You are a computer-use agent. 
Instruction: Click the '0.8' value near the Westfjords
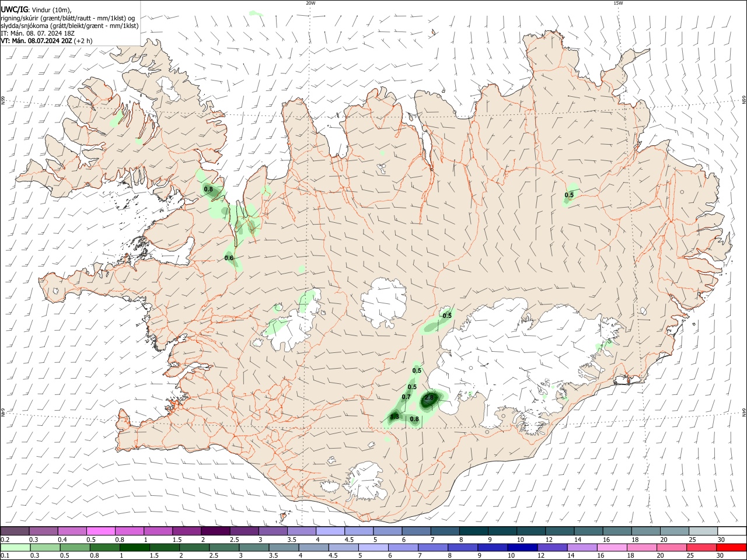coord(208,189)
